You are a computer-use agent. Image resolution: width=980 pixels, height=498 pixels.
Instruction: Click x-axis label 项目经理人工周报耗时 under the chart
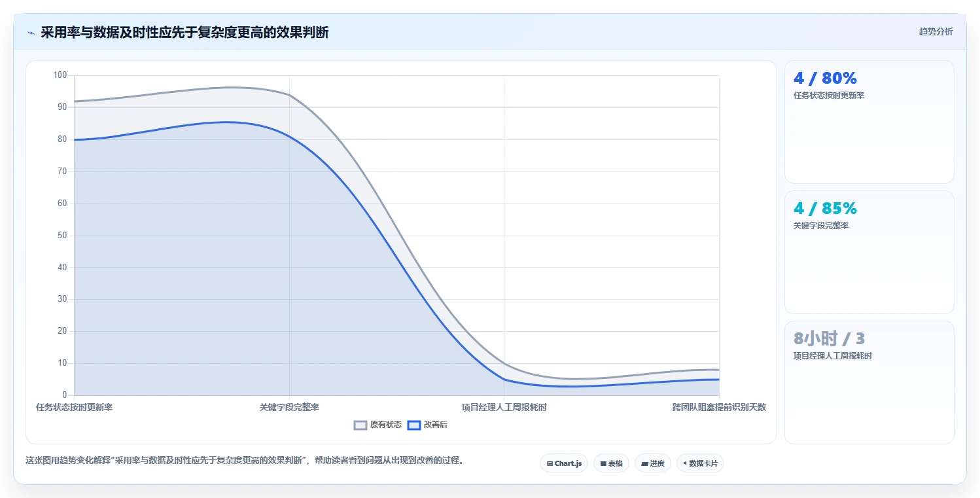click(504, 407)
